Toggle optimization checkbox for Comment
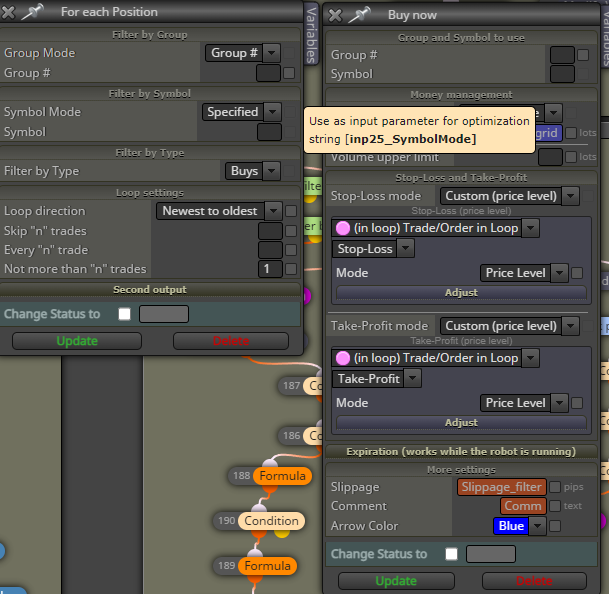 555,506
